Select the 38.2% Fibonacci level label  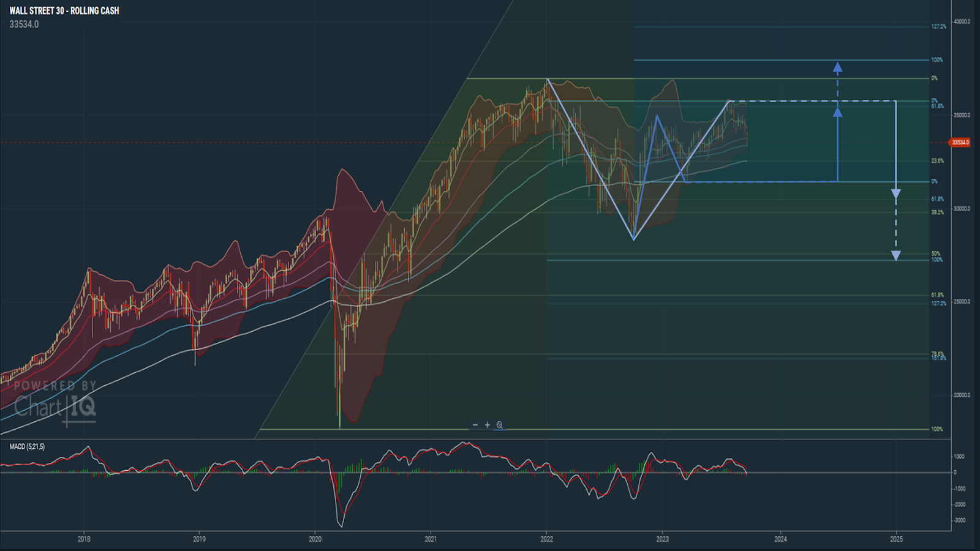(938, 212)
